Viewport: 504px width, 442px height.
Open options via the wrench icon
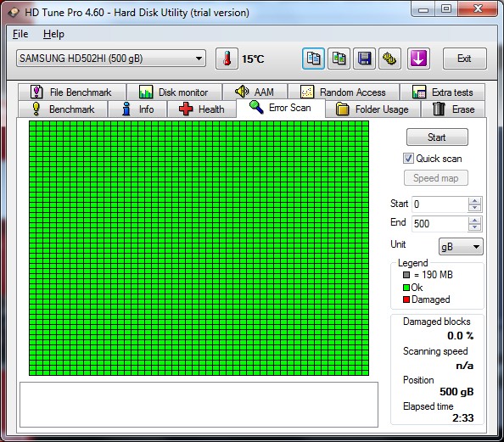(x=389, y=59)
